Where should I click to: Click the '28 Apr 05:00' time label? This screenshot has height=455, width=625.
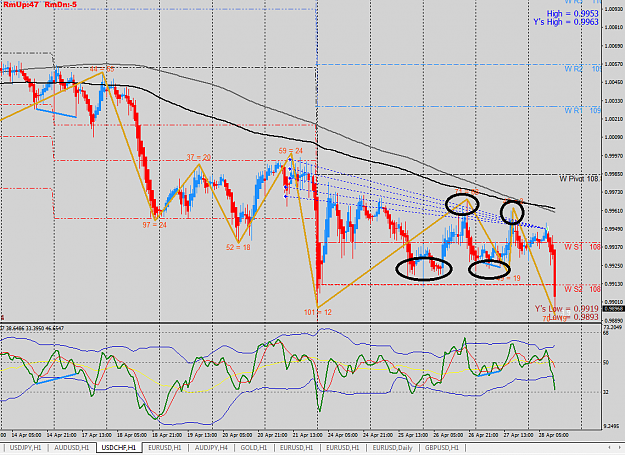(x=554, y=435)
